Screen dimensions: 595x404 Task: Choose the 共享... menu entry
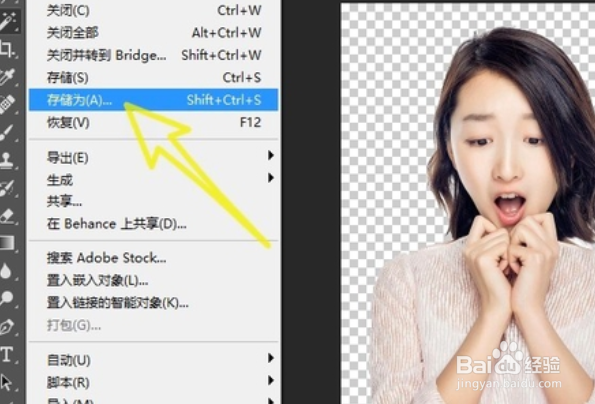[x=154, y=201]
